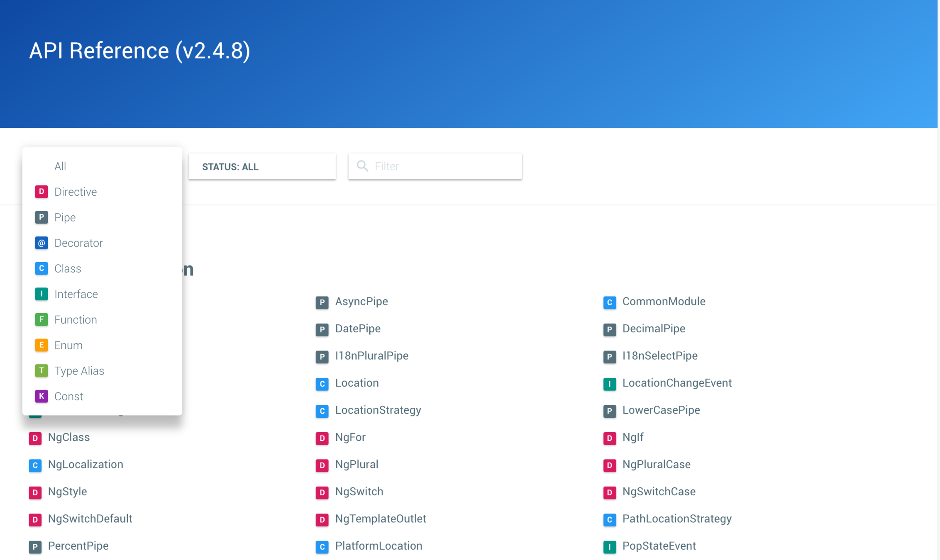Click the Type Alias T badge icon

tap(41, 371)
